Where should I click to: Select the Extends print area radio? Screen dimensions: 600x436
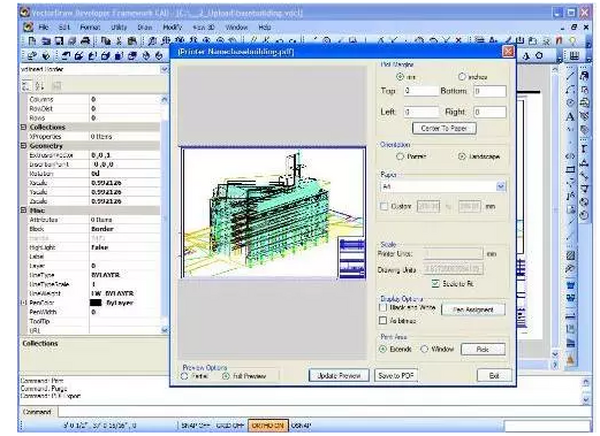tap(383, 349)
